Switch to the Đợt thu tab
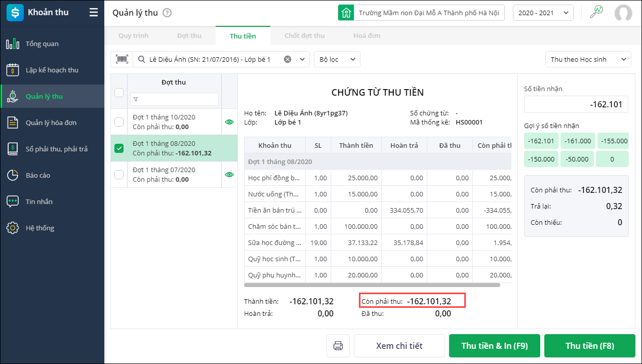Viewport: 642px width, 364px height. (x=189, y=36)
